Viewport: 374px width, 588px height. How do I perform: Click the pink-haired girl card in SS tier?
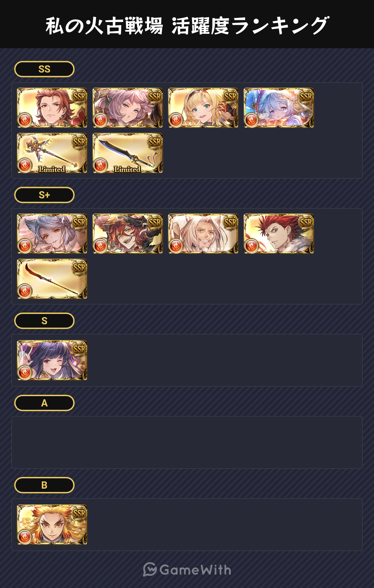pyautogui.click(x=128, y=108)
